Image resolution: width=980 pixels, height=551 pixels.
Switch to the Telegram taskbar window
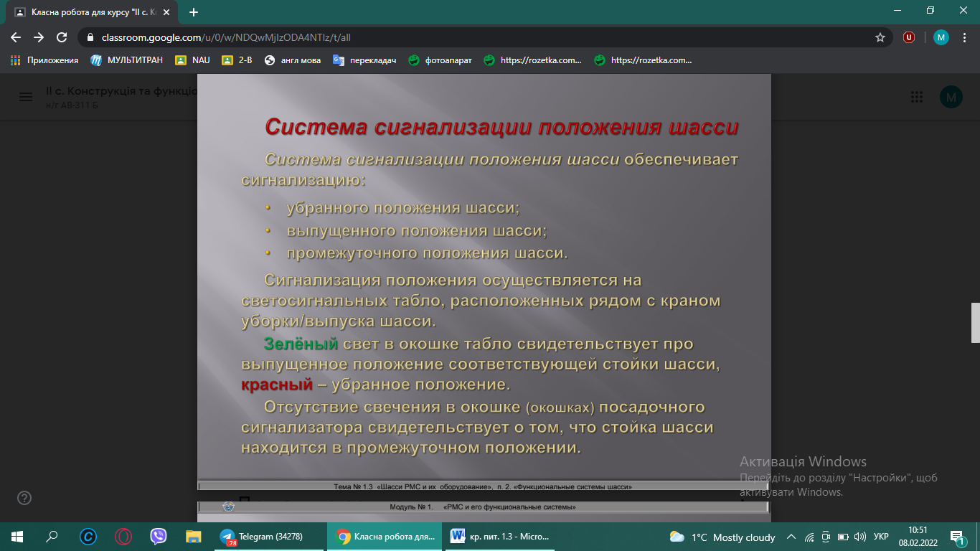coord(269,536)
